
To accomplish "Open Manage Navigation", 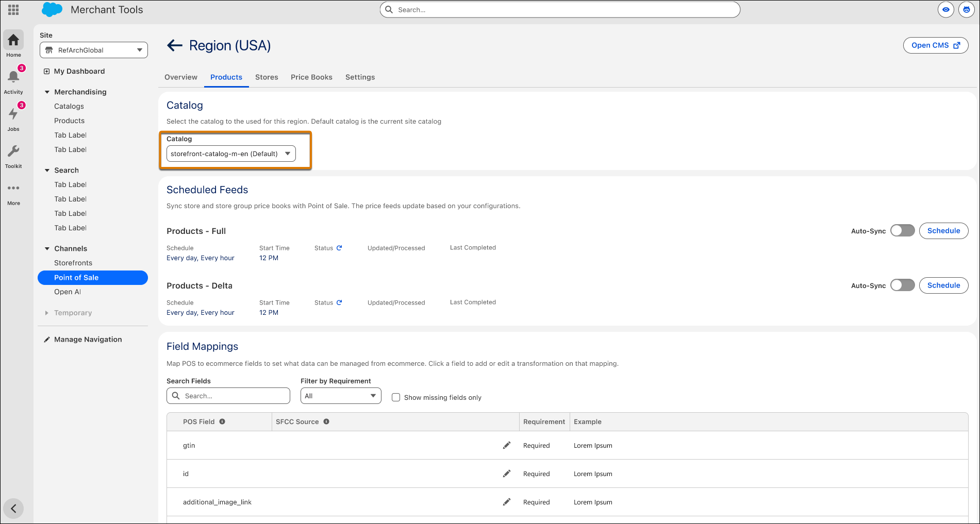I will (x=88, y=340).
